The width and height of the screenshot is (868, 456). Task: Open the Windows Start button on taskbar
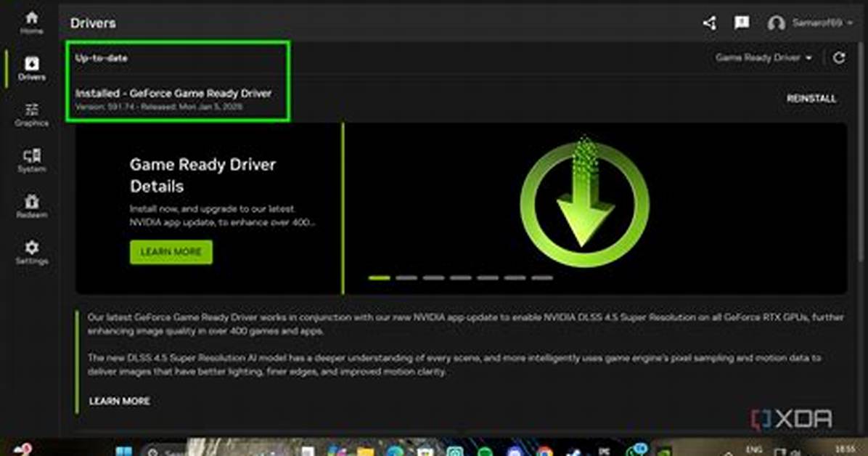[x=124, y=450]
